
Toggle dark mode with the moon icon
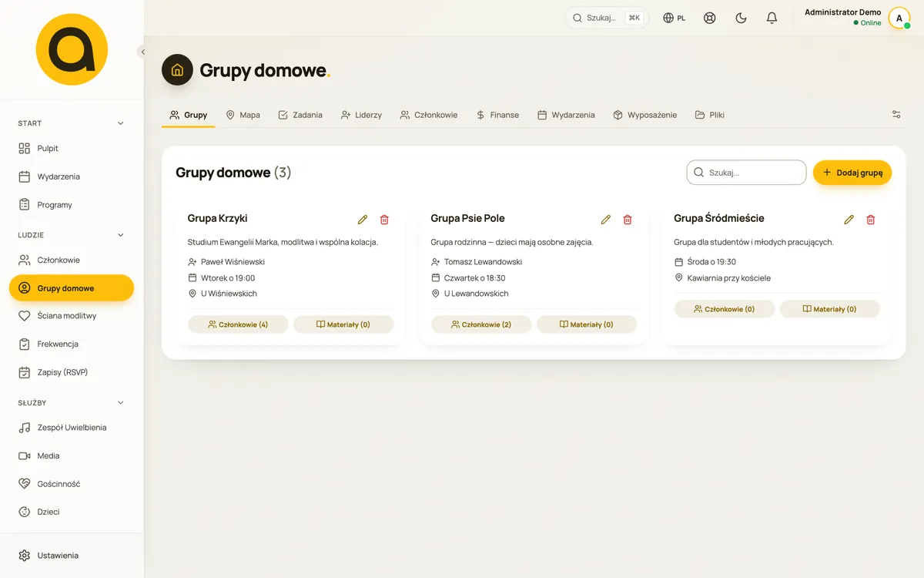(741, 18)
